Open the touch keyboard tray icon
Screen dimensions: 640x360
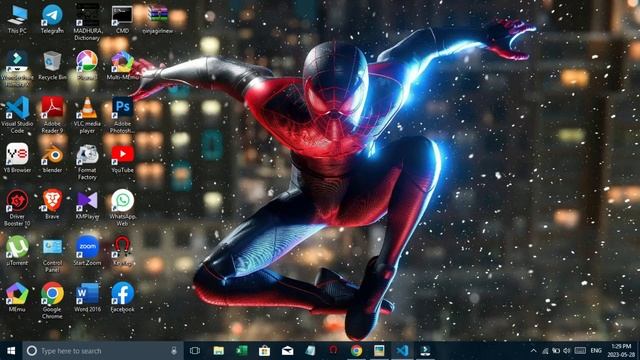click(580, 351)
